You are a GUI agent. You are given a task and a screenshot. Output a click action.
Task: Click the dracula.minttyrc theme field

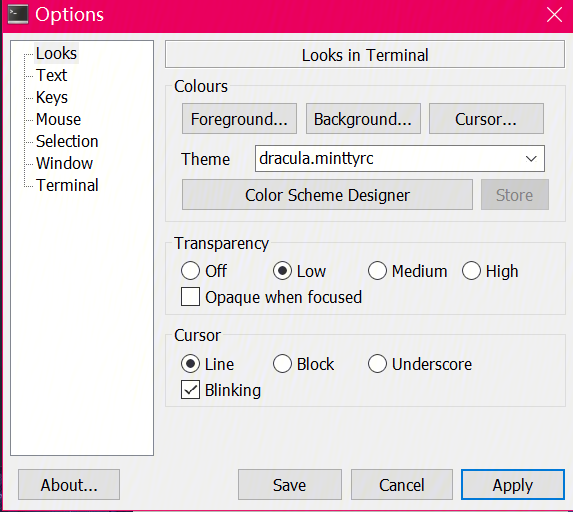click(400, 159)
